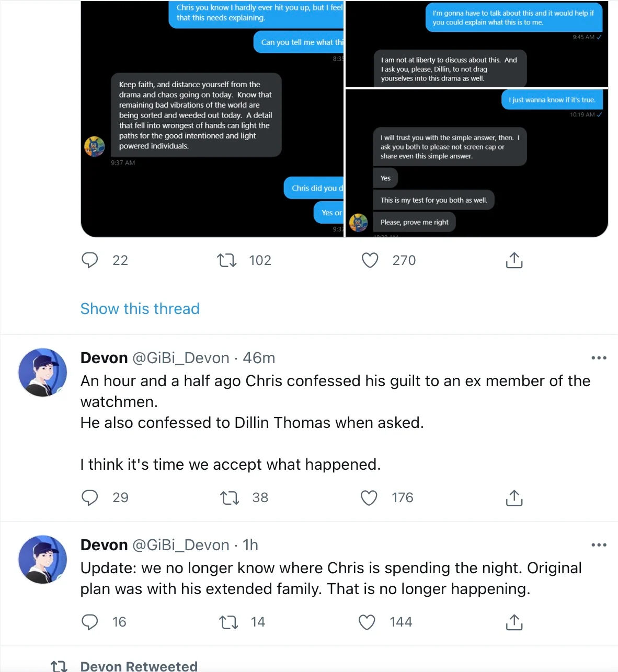Open Devon's avatar on the 46m tweet
The width and height of the screenshot is (618, 672).
pyautogui.click(x=43, y=373)
